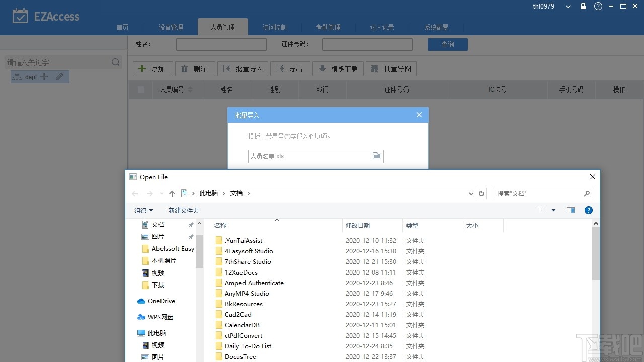Click the refresh icon in the address bar
The height and width of the screenshot is (362, 644).
point(481,193)
